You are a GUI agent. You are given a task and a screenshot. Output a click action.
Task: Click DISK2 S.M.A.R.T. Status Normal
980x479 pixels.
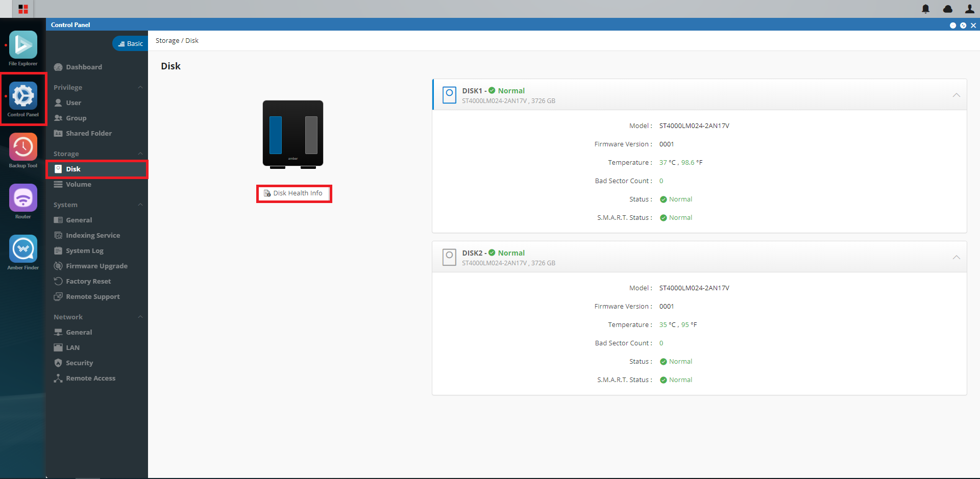coord(676,380)
